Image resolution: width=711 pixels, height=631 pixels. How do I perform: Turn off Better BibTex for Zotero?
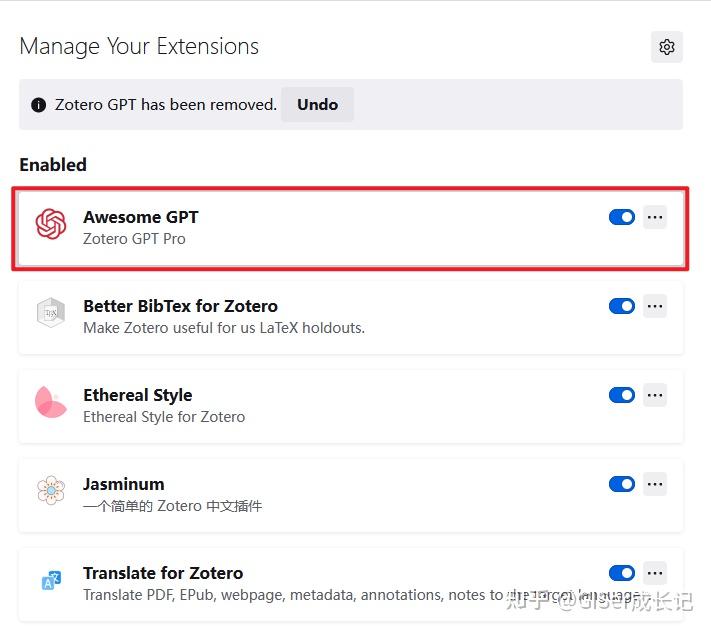click(622, 306)
